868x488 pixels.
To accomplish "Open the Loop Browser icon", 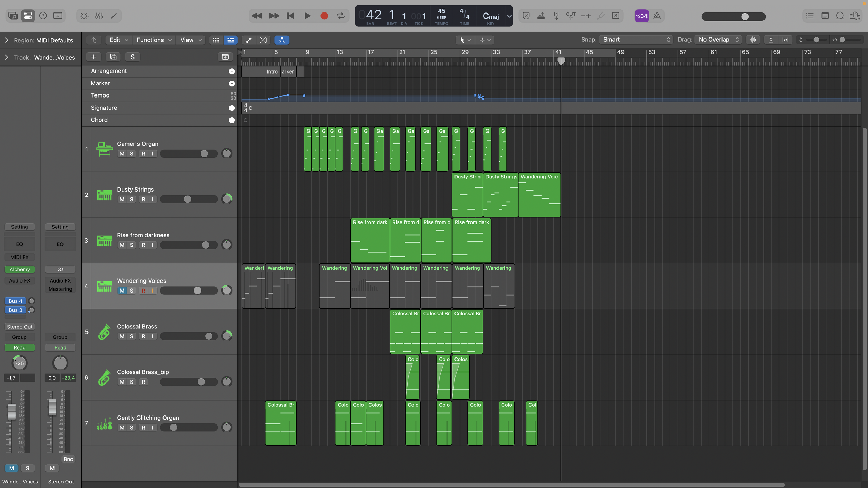I will 840,16.
